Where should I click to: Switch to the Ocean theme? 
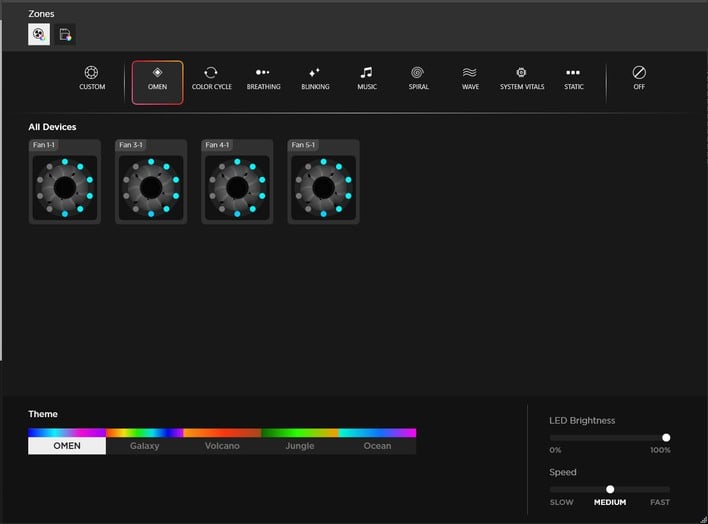(377, 446)
